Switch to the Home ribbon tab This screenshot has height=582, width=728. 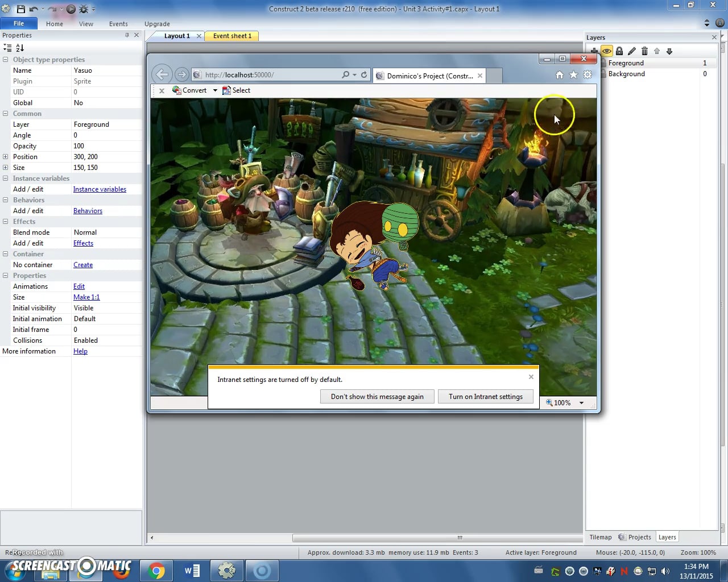click(55, 24)
